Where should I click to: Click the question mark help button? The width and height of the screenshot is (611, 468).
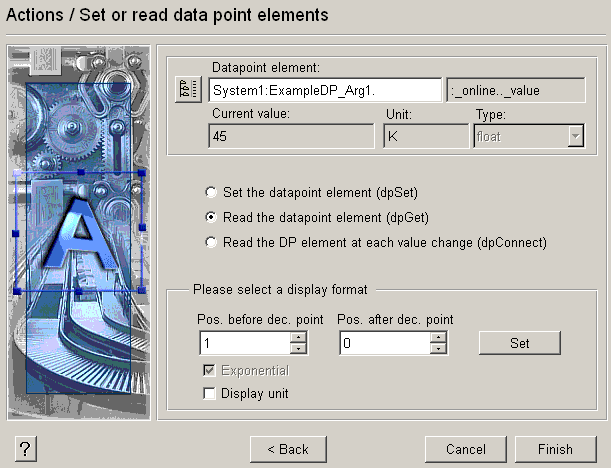(x=26, y=449)
